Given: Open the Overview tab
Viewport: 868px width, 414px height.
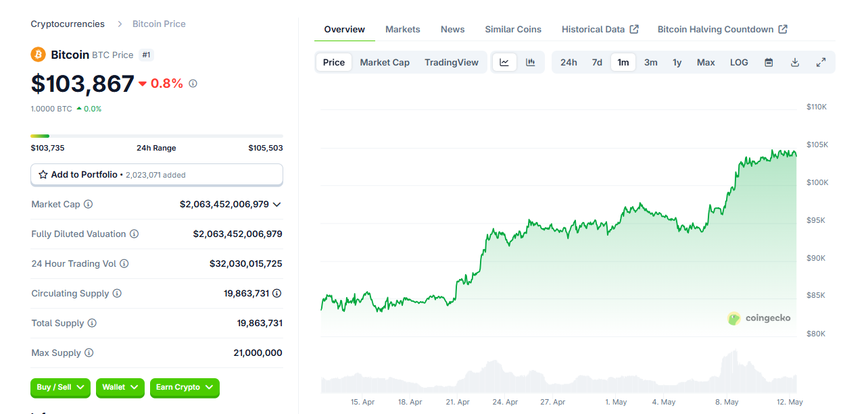Looking at the screenshot, I should pyautogui.click(x=344, y=29).
